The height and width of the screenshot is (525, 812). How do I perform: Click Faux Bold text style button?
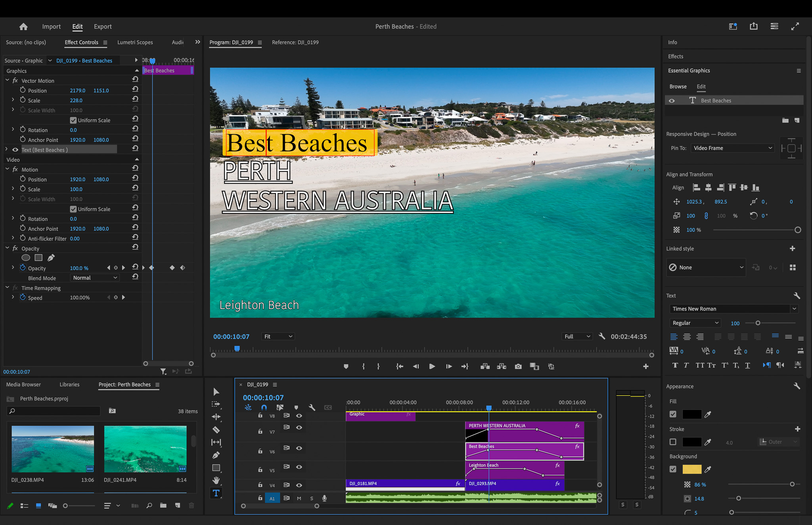pyautogui.click(x=675, y=365)
